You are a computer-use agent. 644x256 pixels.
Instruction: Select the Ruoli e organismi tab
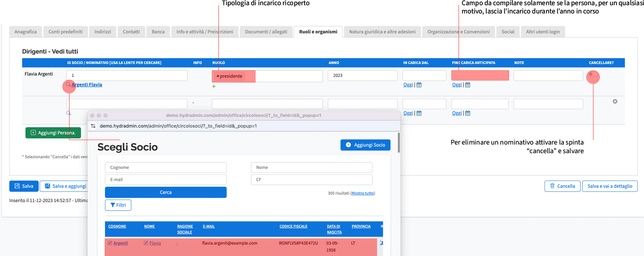tap(318, 32)
